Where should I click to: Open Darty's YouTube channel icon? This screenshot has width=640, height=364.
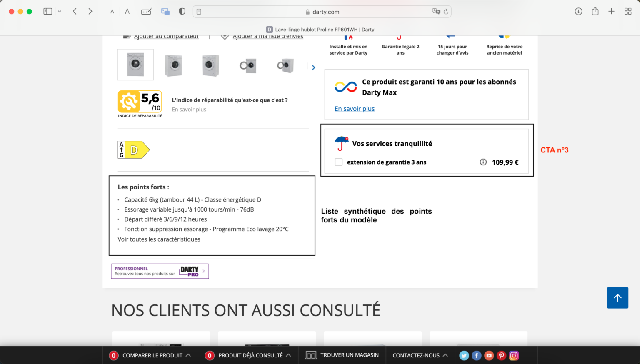pos(489,355)
